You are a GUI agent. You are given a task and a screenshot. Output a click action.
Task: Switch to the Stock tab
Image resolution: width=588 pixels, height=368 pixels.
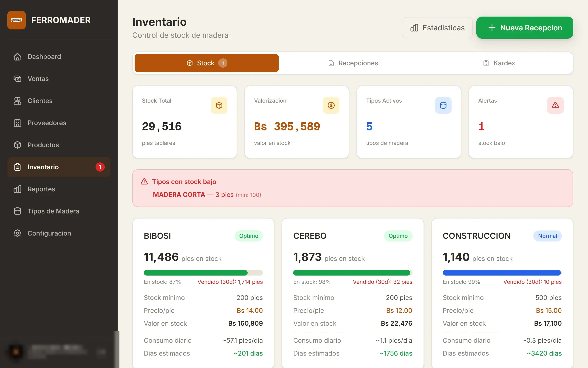206,63
